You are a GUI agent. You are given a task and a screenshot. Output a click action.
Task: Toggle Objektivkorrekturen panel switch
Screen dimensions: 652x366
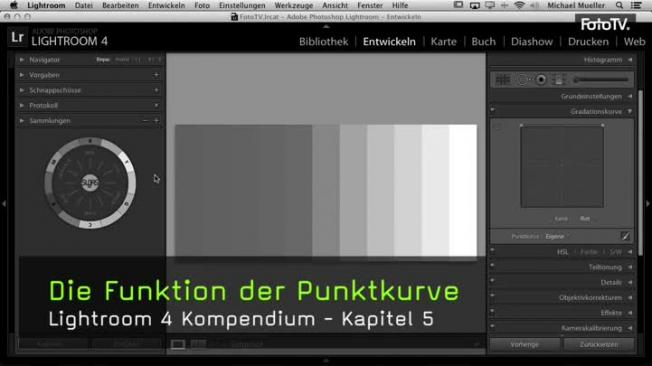pos(493,295)
